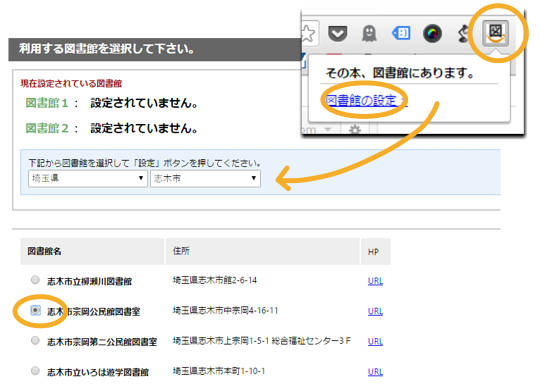Open the 志木市 city dropdown
540x391 pixels.
coord(205,178)
